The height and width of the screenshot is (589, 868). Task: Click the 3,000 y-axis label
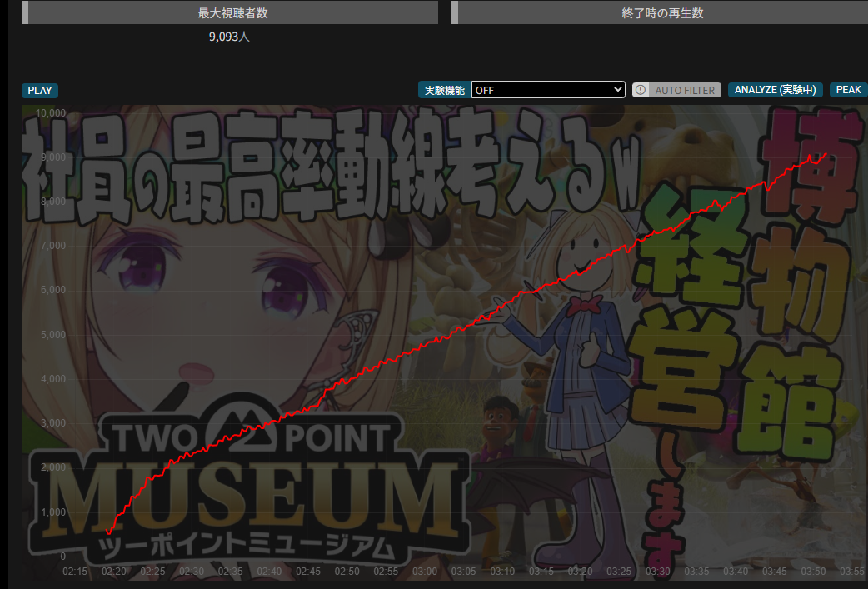coord(53,423)
